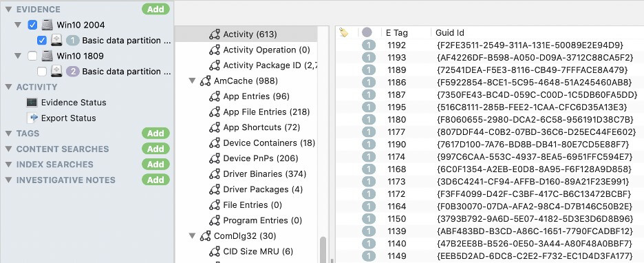Sort by the E Tag column header
This screenshot has height=263, width=644.
pos(397,33)
